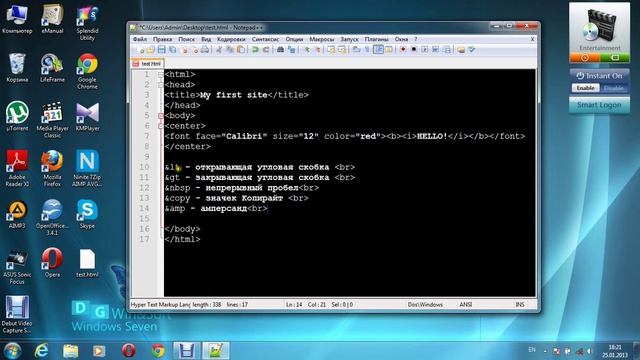640x360 pixels.
Task: Click Dos\Windows in the status bar
Action: click(x=425, y=304)
